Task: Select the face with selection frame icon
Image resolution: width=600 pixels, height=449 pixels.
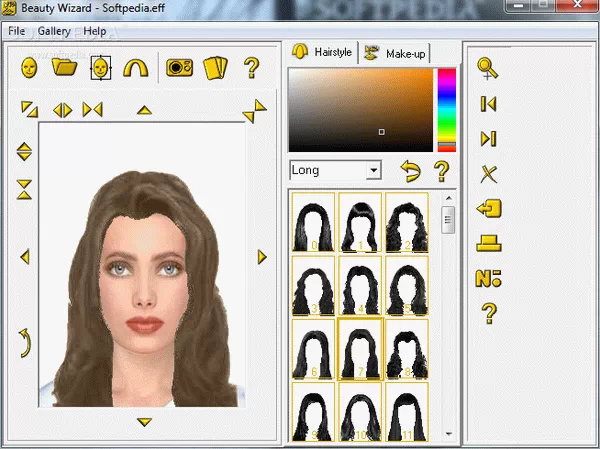Action: (100, 67)
